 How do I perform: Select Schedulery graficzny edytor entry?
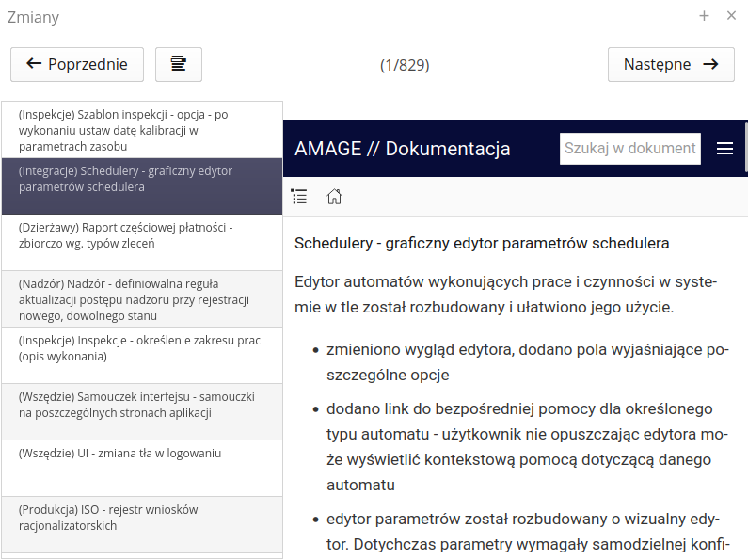click(141, 185)
